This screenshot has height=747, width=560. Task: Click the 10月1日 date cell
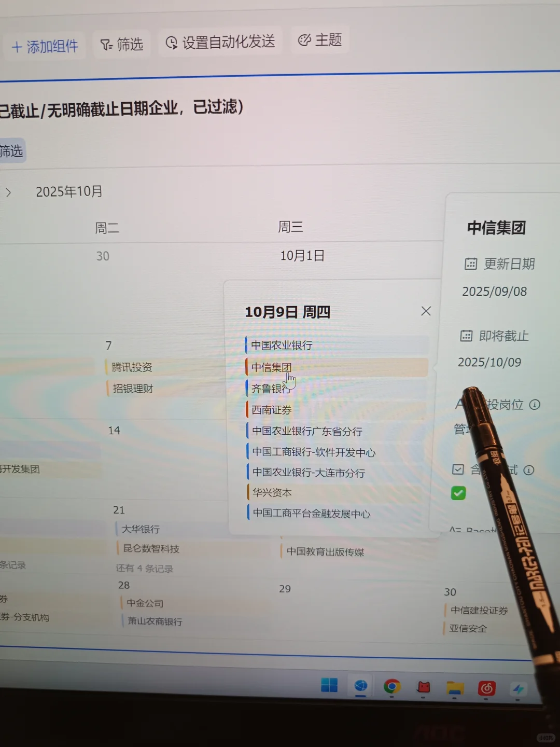pos(302,255)
